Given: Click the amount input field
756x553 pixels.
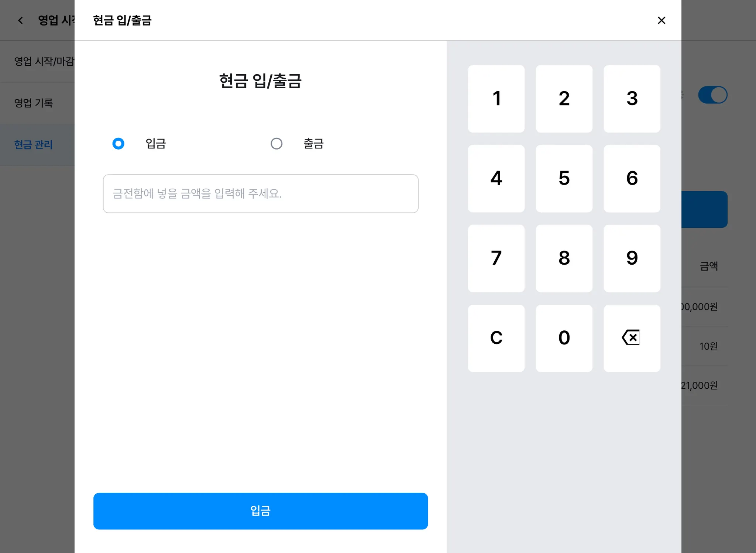Looking at the screenshot, I should [x=261, y=194].
